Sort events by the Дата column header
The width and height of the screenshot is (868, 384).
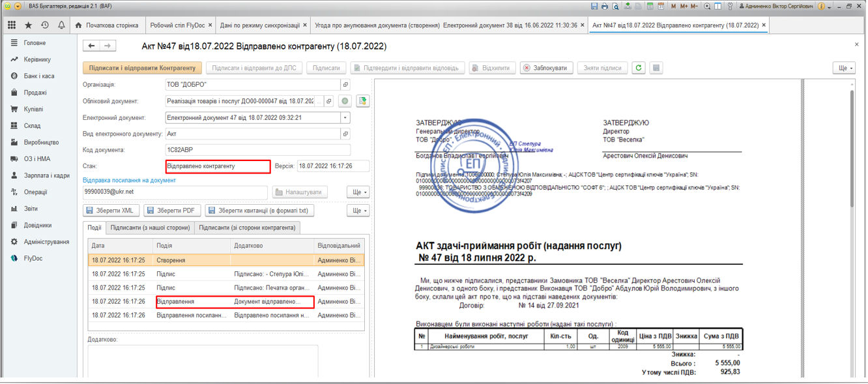121,246
